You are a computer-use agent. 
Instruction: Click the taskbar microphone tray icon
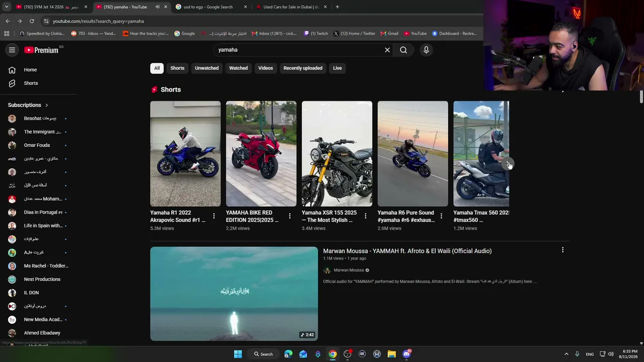(x=577, y=354)
